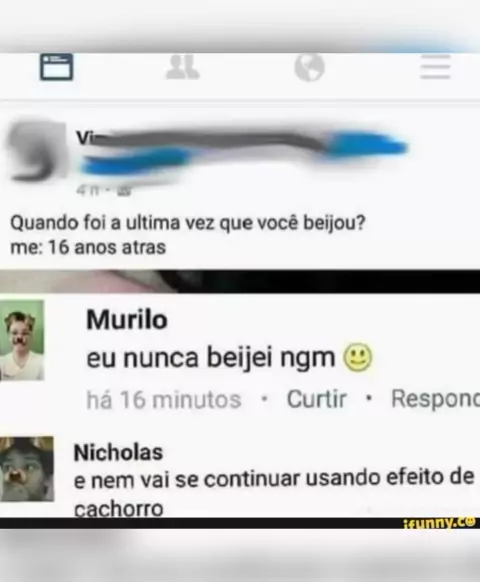The width and height of the screenshot is (480, 582).
Task: Click the post privacy icon beside timestamp
Action: 124,191
